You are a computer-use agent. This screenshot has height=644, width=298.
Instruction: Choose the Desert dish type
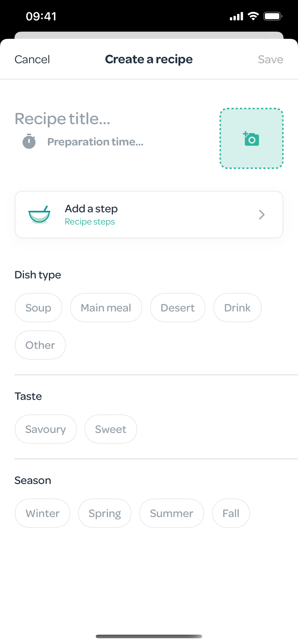(x=178, y=308)
